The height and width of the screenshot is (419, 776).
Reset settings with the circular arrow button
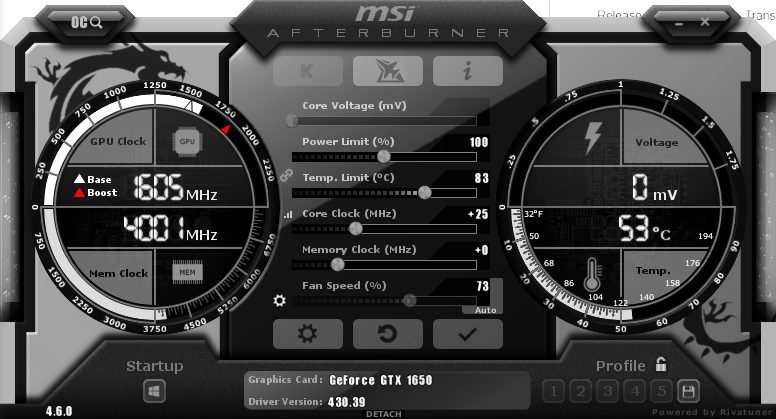(x=388, y=334)
